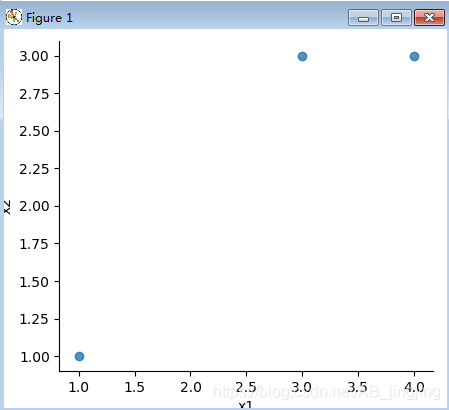The width and height of the screenshot is (449, 410).
Task: Click the x-axis label 2.0
Action: [x=191, y=387]
